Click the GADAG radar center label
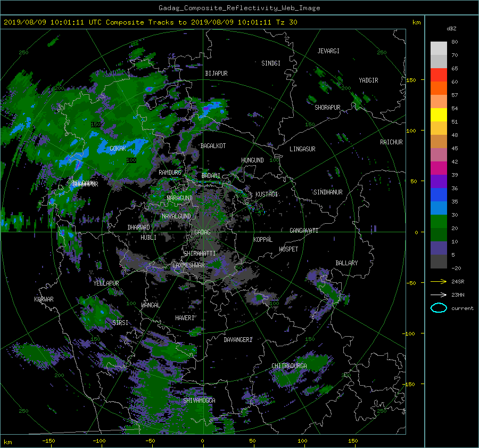Screen dimensions: 479x448 pos(202,232)
